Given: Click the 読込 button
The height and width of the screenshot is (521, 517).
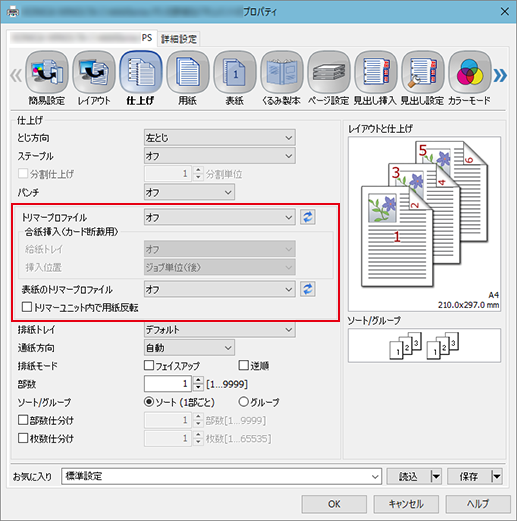Looking at the screenshot, I should pyautogui.click(x=408, y=476).
